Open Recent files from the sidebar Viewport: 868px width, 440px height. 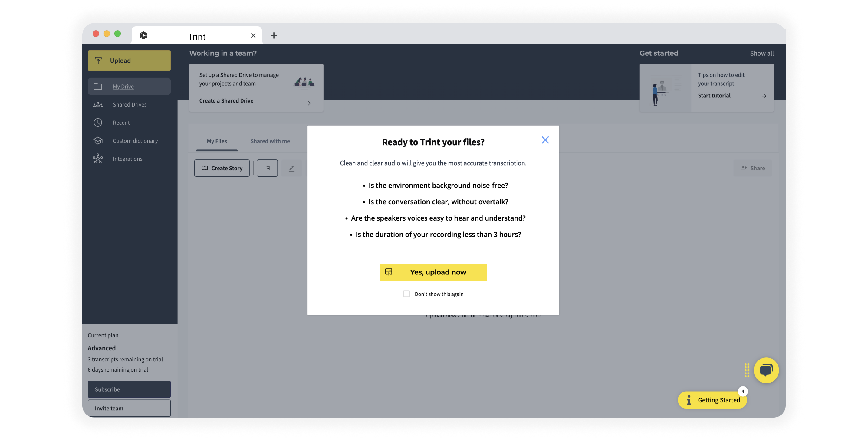pyautogui.click(x=121, y=123)
